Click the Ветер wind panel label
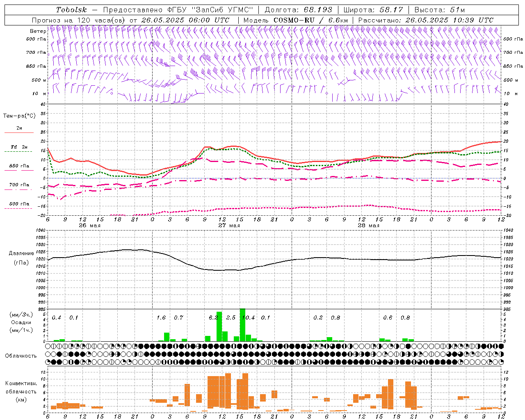This screenshot has width=525, height=420. point(38,31)
